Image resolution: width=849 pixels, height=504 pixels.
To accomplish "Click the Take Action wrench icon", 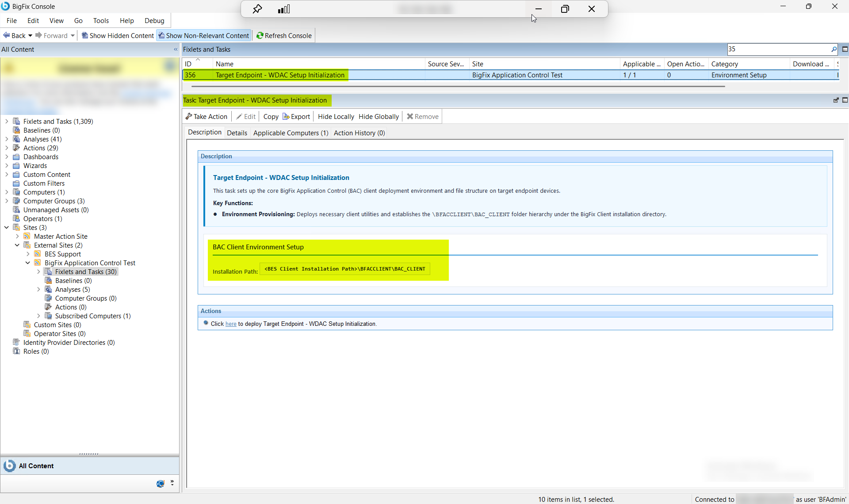I will (189, 116).
